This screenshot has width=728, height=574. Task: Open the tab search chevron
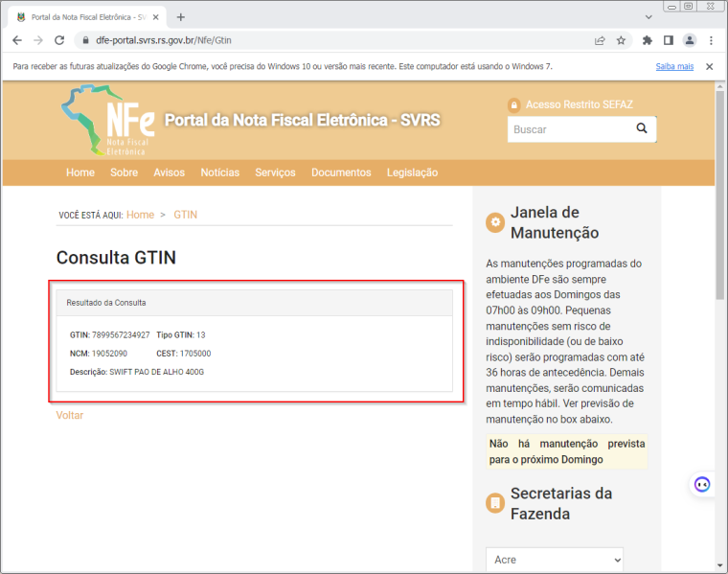pos(648,17)
